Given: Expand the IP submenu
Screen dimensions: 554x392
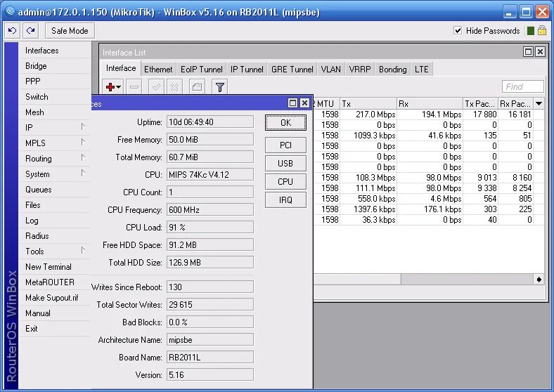Looking at the screenshot, I should pos(83,126).
